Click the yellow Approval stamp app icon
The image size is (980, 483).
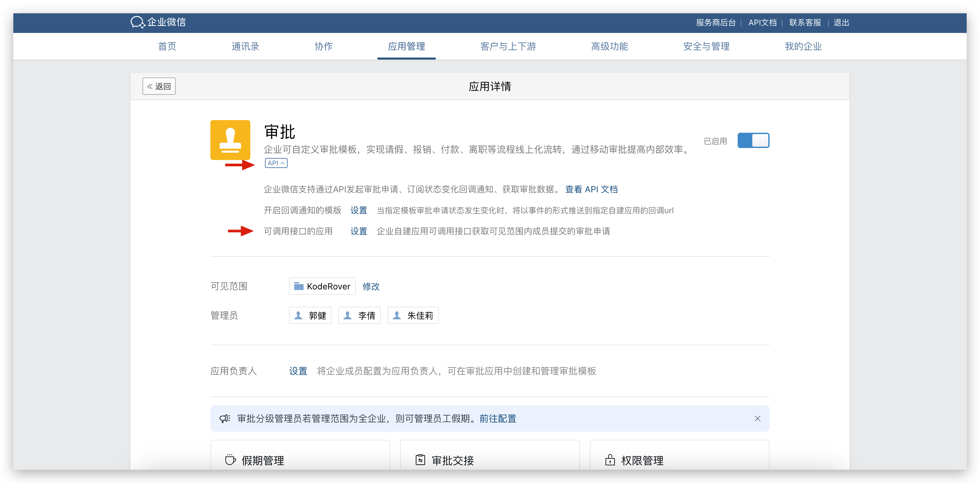pyautogui.click(x=230, y=140)
